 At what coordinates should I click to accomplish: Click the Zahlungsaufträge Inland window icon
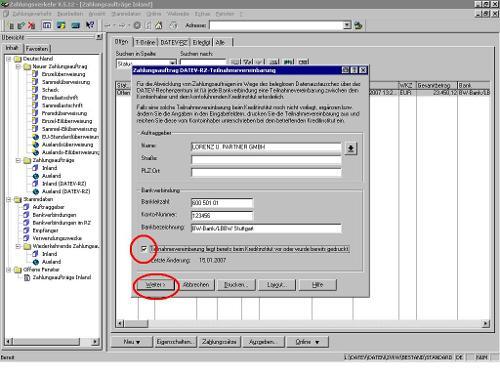[x=27, y=277]
